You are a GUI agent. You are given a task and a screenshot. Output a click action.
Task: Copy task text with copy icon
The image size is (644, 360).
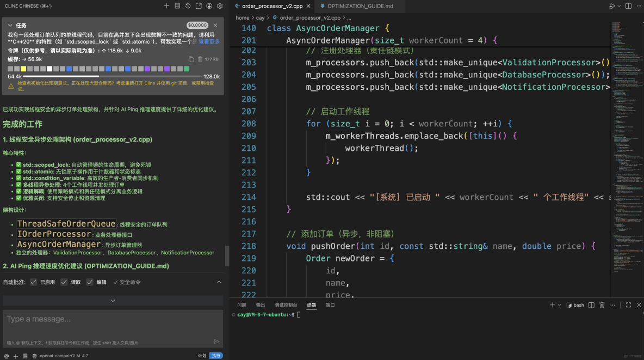191,59
